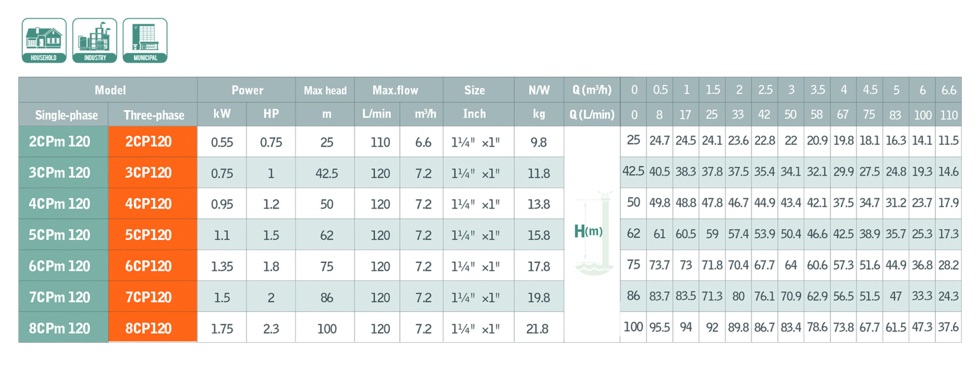Click the Household application icon
Screen dimensions: 980x377
pyautogui.click(x=44, y=41)
